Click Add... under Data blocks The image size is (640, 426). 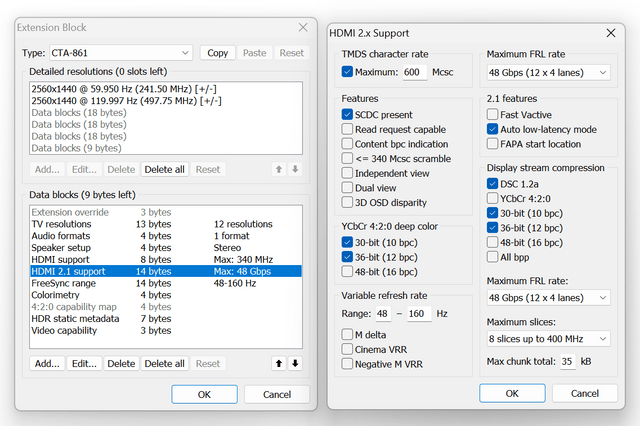click(x=47, y=363)
